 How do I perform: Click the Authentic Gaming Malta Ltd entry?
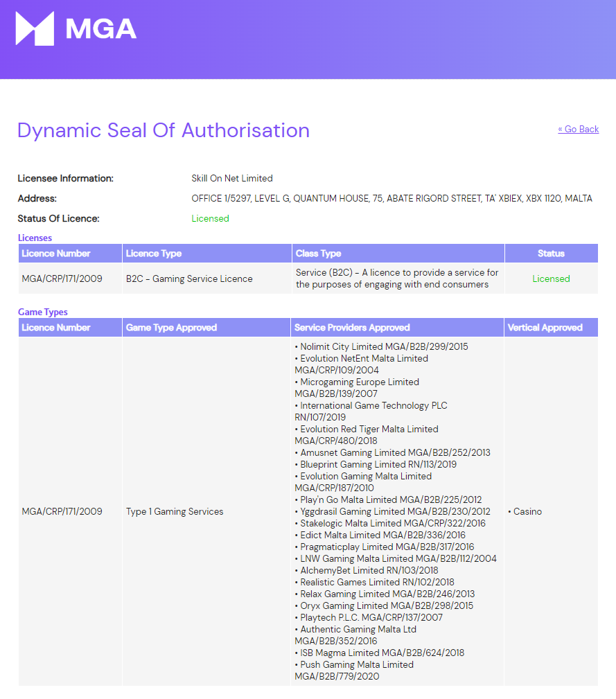coord(355,635)
